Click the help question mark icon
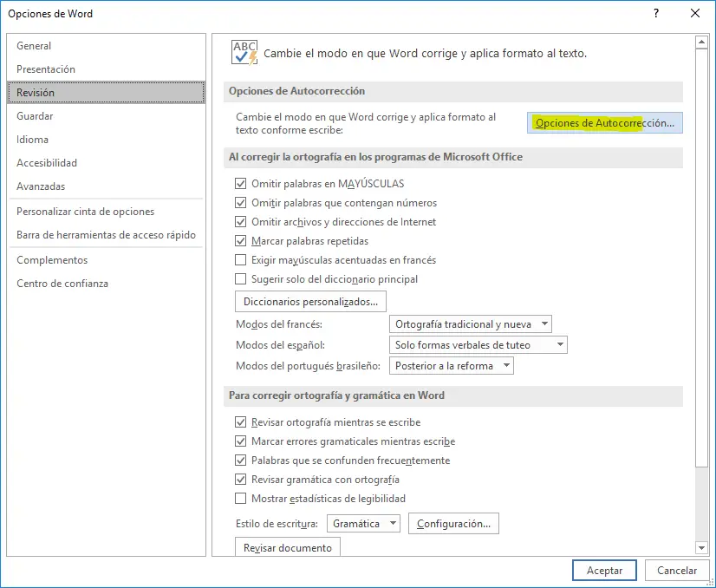The width and height of the screenshot is (716, 588). (656, 13)
